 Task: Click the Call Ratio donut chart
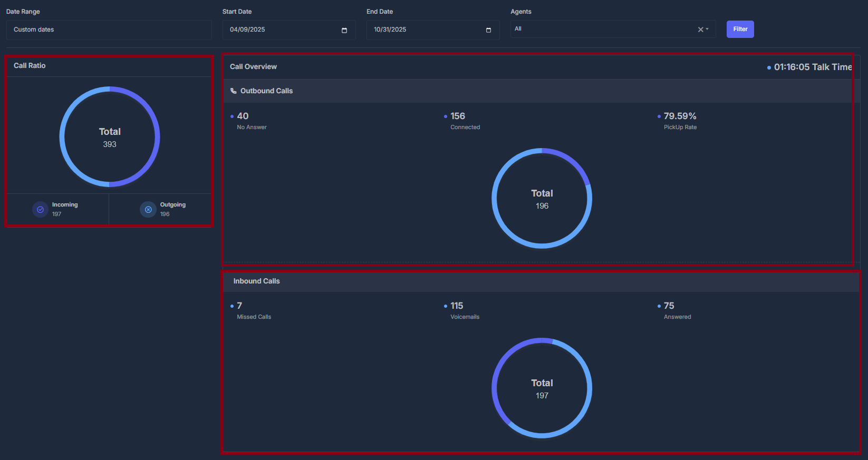(x=110, y=136)
